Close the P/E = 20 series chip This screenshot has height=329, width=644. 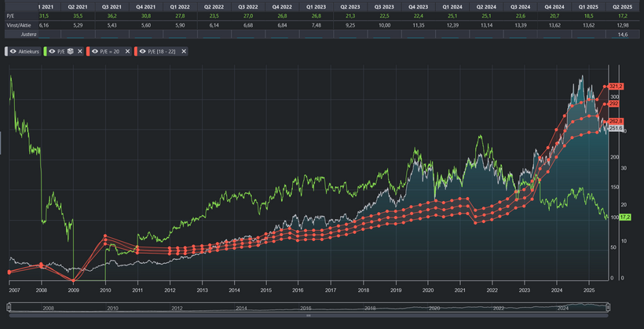pos(127,51)
